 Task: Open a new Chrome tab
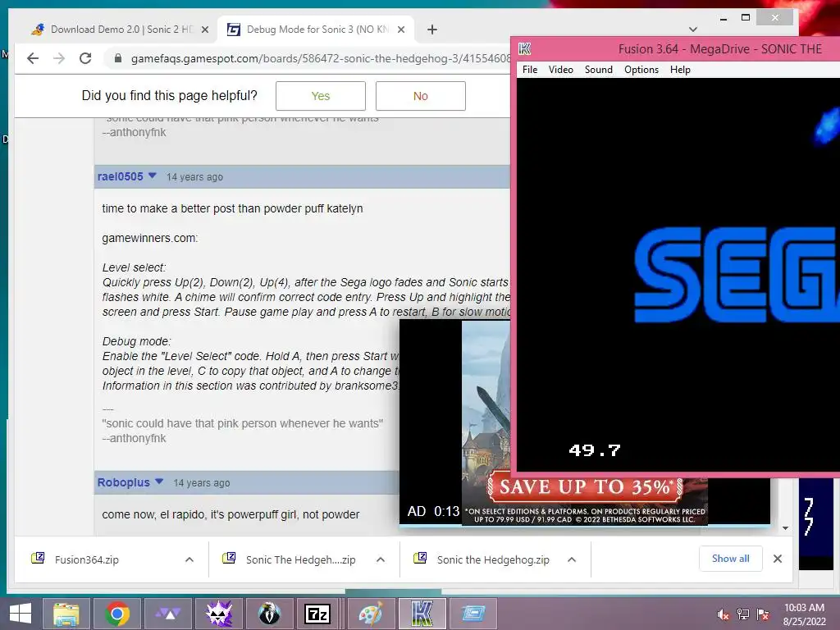[431, 30]
